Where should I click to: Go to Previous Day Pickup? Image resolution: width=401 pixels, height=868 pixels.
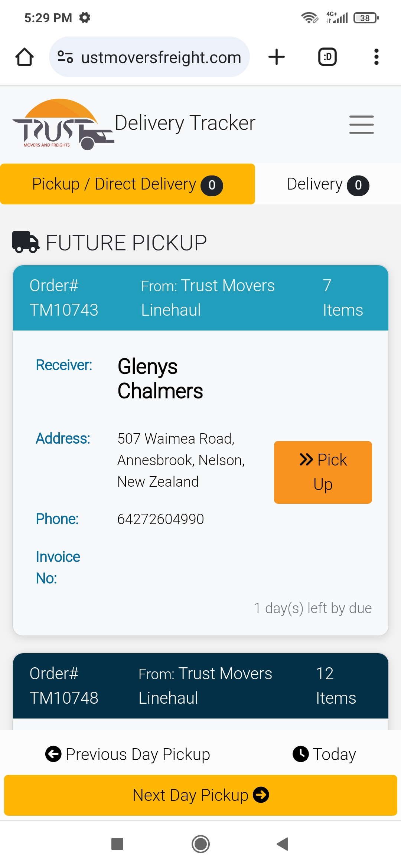coord(128,754)
